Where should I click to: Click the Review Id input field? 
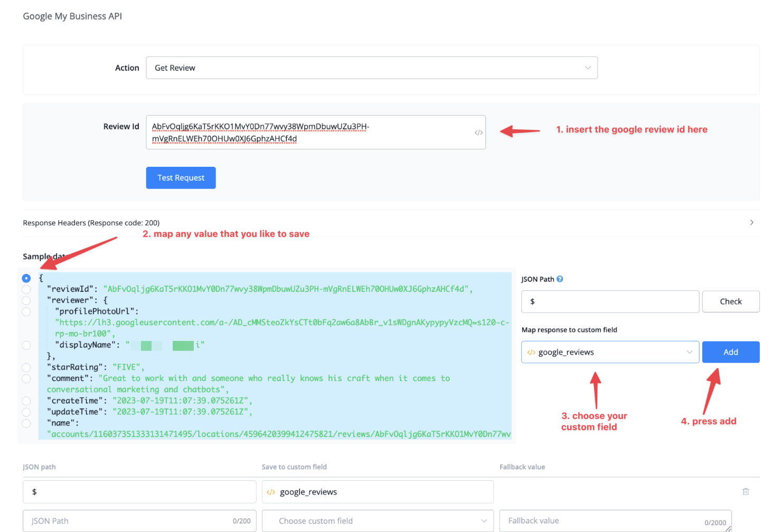[x=315, y=132]
